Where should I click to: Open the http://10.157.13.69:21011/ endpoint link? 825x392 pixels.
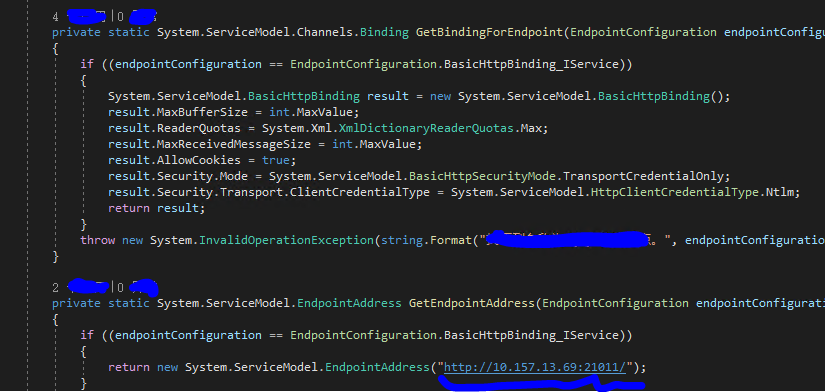point(535,367)
